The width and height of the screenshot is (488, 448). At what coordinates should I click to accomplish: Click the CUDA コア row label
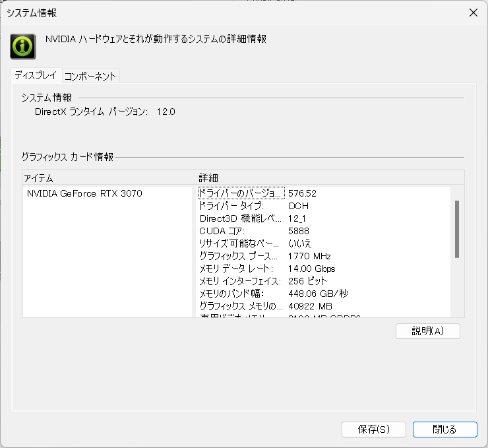[x=222, y=231]
